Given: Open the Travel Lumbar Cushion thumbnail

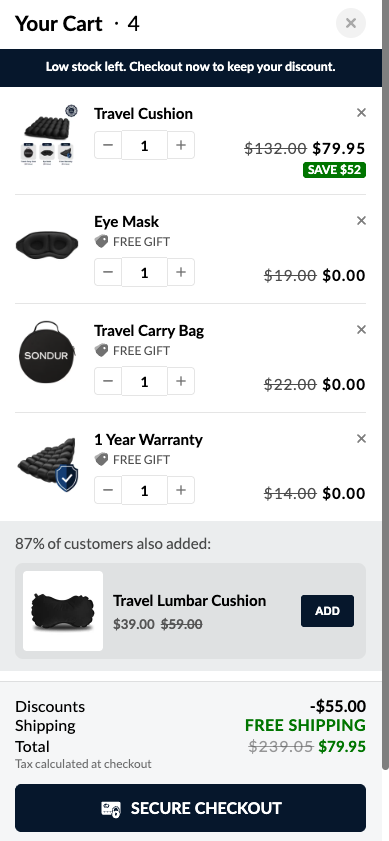Looking at the screenshot, I should [63, 611].
